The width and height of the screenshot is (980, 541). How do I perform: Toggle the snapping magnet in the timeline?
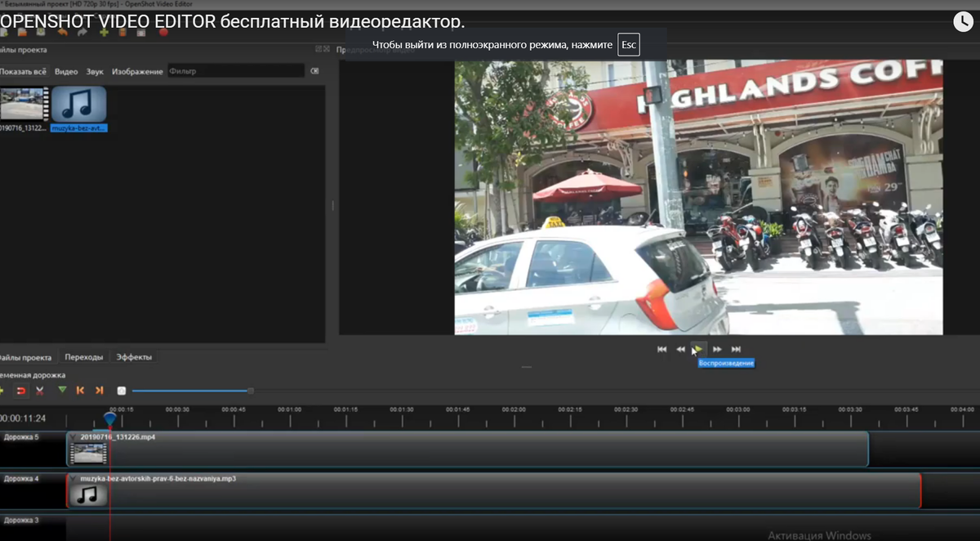pyautogui.click(x=20, y=389)
